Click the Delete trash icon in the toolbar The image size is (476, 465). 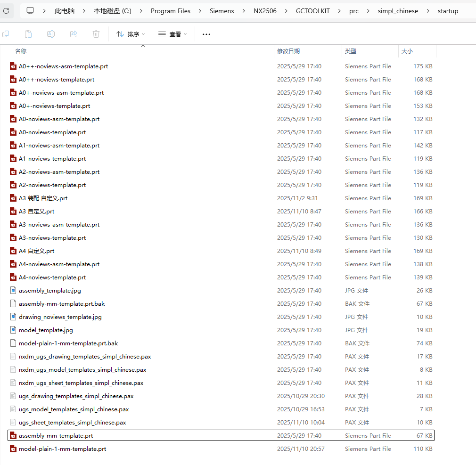96,33
